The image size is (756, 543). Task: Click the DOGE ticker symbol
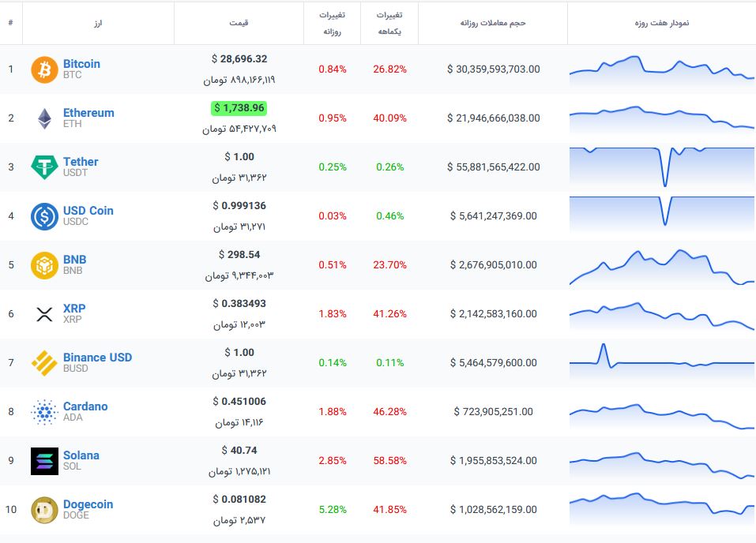click(x=76, y=515)
